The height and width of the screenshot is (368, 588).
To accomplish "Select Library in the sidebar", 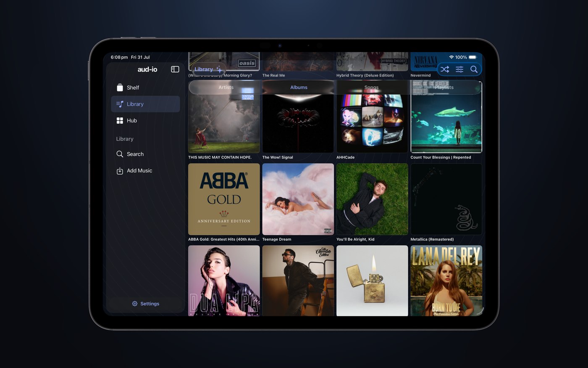I will point(145,104).
